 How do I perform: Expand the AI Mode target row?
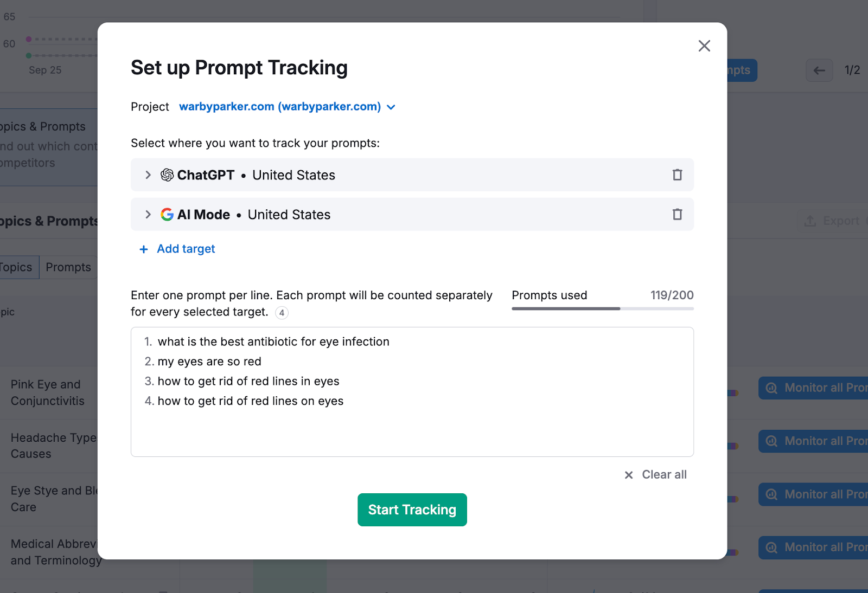(148, 214)
